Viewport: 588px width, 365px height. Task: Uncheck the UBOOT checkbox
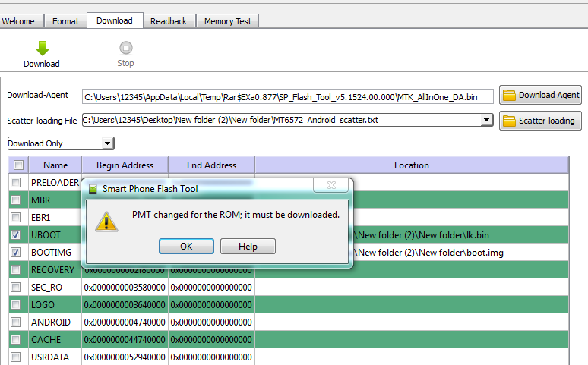(x=15, y=235)
